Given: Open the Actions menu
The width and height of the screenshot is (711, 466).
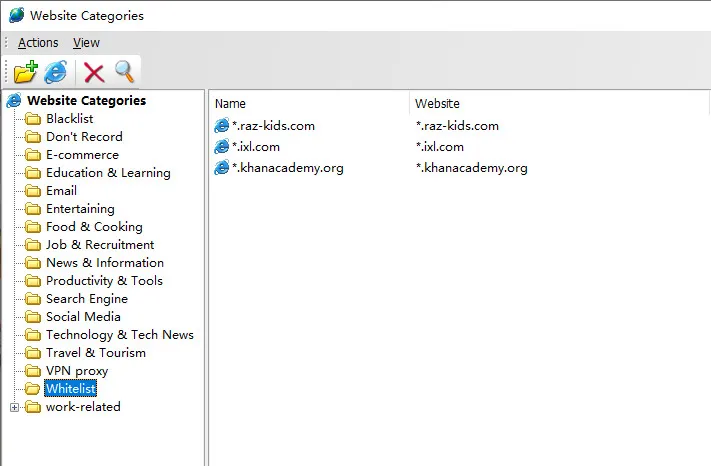Looking at the screenshot, I should [x=38, y=43].
